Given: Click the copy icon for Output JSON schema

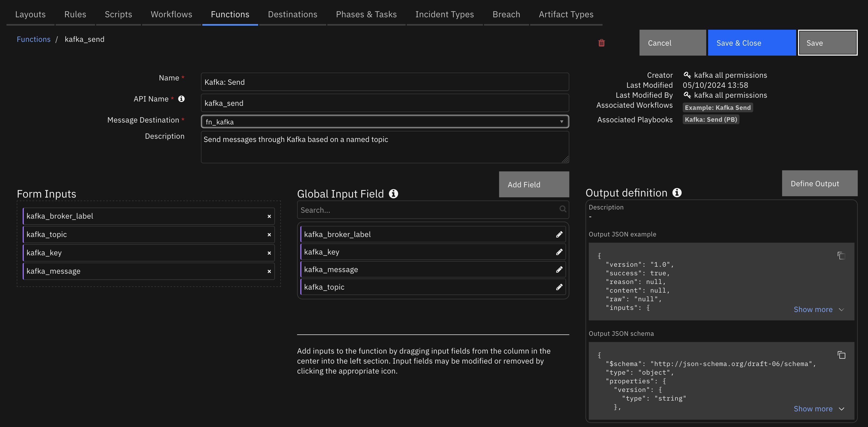Looking at the screenshot, I should pyautogui.click(x=842, y=355).
